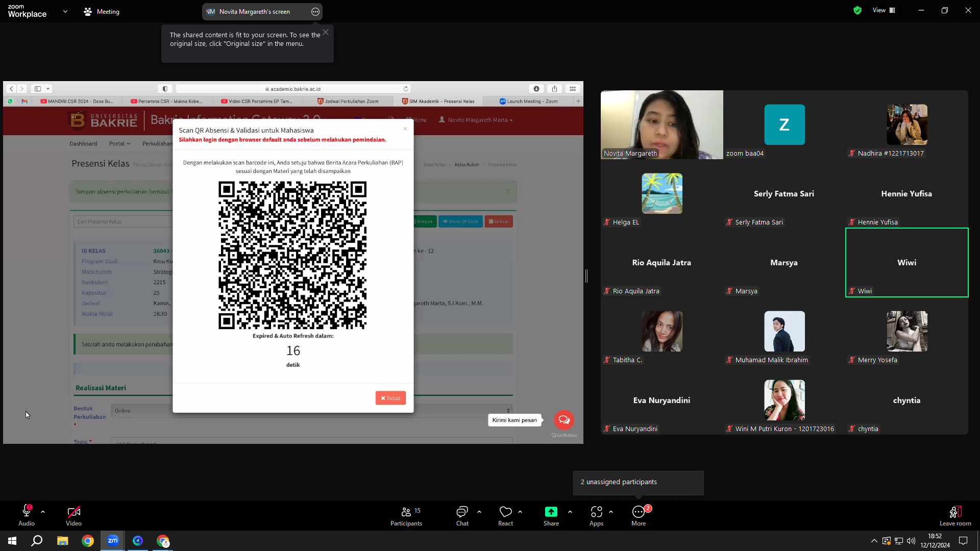Click Kelas Kuliah breadcrumb link
Image resolution: width=980 pixels, height=551 pixels.
[467, 165]
